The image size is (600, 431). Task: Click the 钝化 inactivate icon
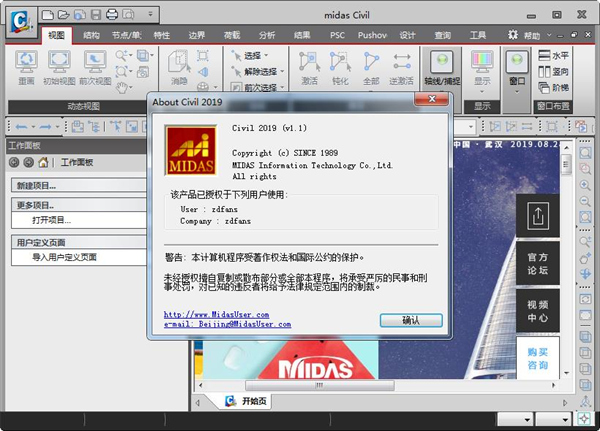coord(340,68)
